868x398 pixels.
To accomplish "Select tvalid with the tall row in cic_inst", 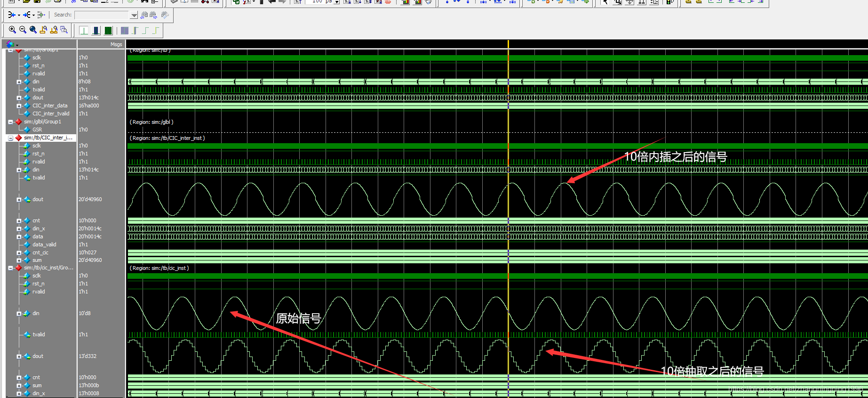I will pyautogui.click(x=39, y=334).
